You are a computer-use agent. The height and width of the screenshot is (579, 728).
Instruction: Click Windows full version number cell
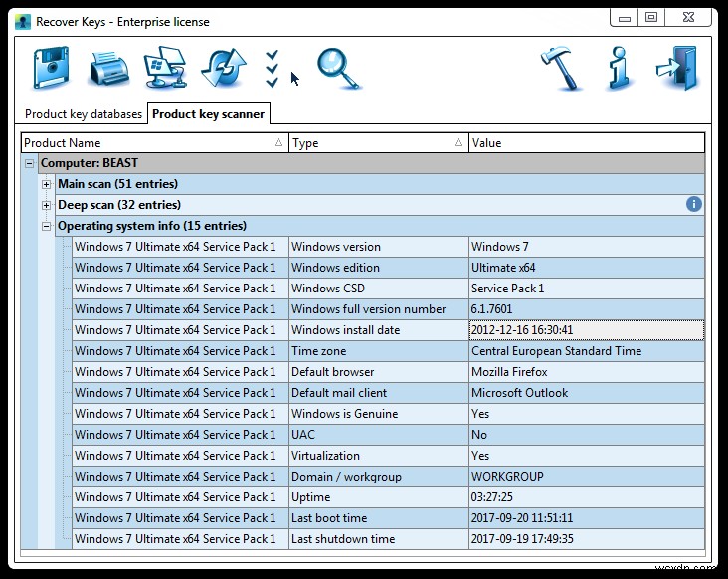(x=378, y=309)
